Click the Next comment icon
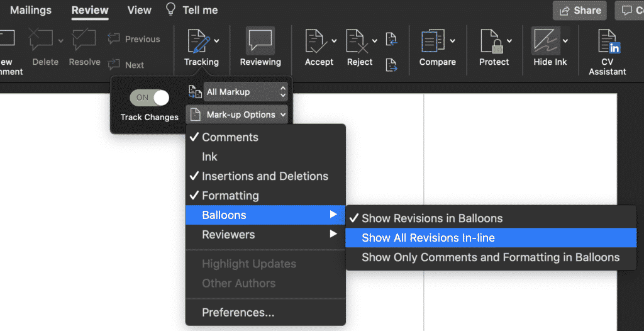644x331 pixels. 114,65
